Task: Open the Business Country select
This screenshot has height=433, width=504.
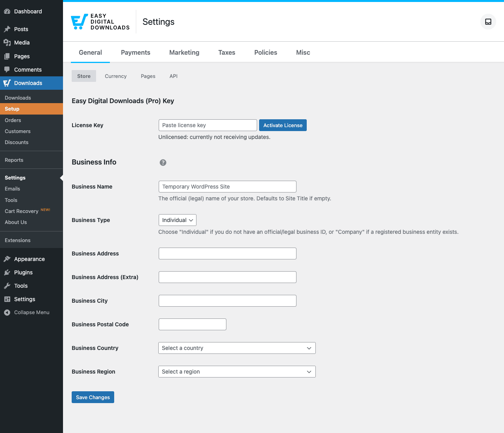Action: (237, 348)
